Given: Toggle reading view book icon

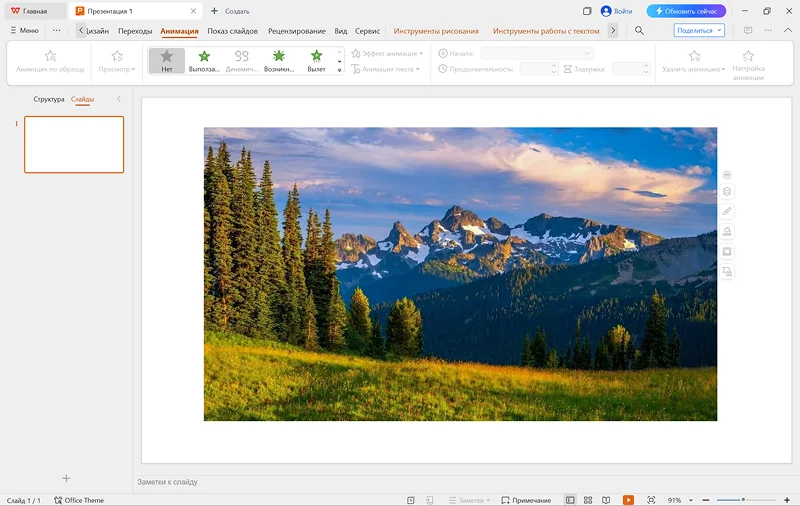Looking at the screenshot, I should click(606, 500).
